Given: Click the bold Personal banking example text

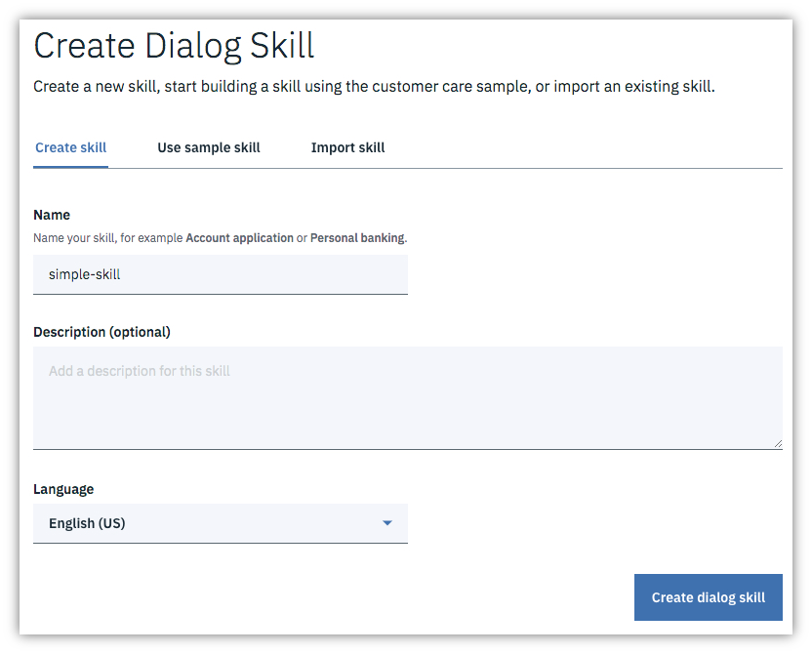Looking at the screenshot, I should click(356, 237).
